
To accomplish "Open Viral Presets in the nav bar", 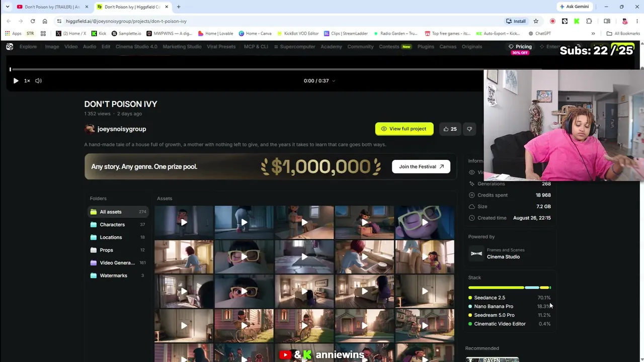I will point(221,46).
